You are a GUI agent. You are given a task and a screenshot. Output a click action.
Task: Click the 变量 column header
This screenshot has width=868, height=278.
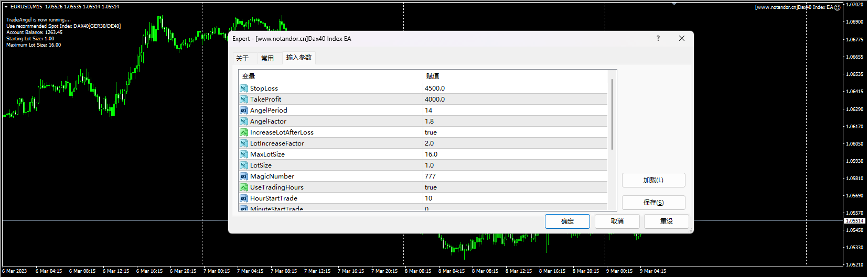(x=331, y=76)
